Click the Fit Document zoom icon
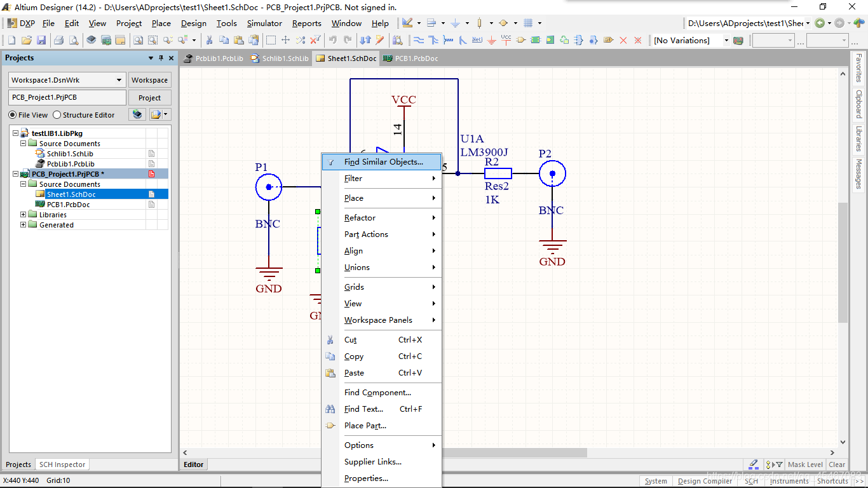Viewport: 868px width, 488px height. [138, 40]
